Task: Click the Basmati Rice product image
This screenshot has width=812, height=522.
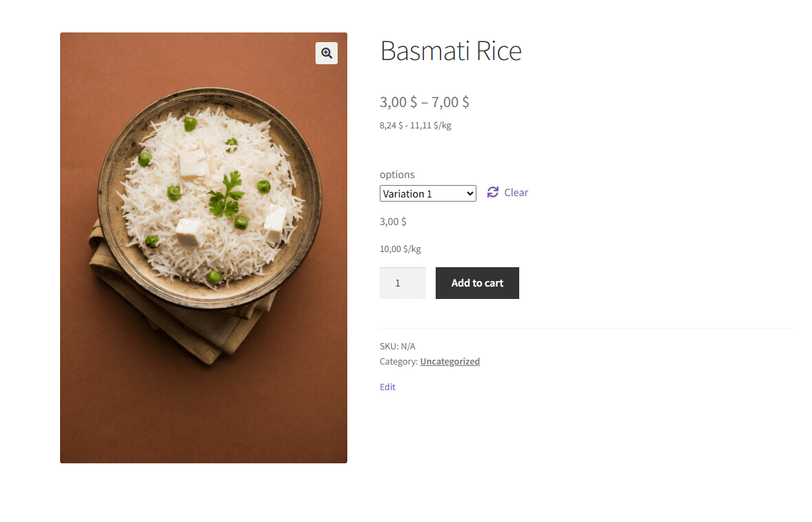Action: click(204, 247)
